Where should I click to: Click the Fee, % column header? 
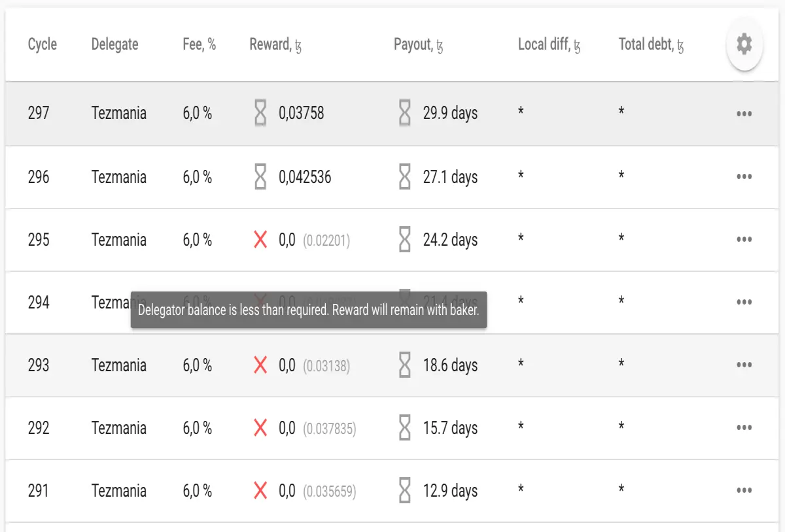click(x=200, y=44)
